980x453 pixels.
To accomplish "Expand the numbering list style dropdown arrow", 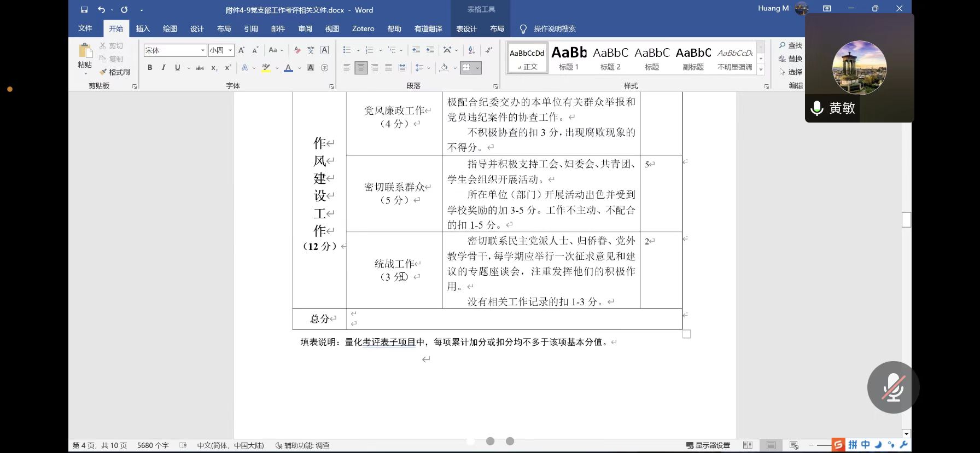I will (381, 50).
